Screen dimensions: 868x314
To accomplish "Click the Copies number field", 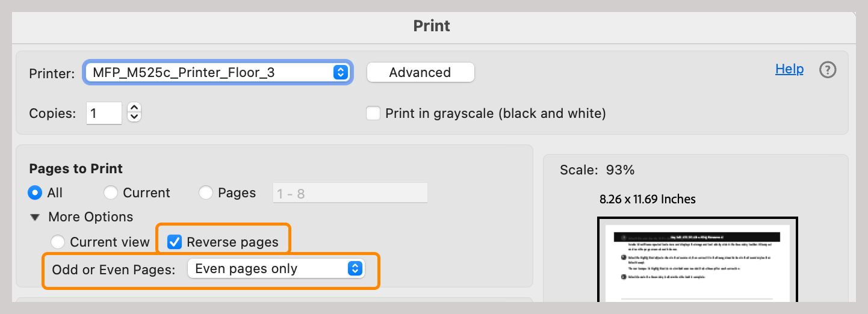I will tap(104, 113).
